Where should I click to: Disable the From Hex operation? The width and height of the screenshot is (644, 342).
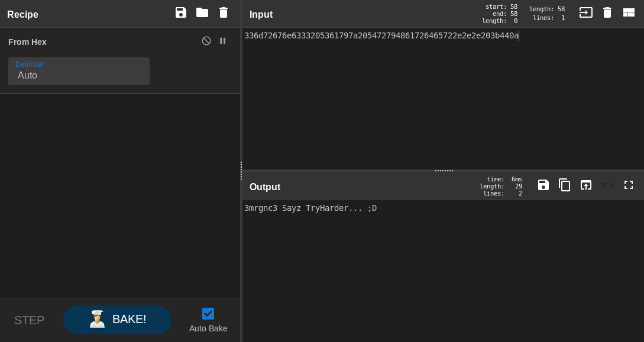pos(206,41)
